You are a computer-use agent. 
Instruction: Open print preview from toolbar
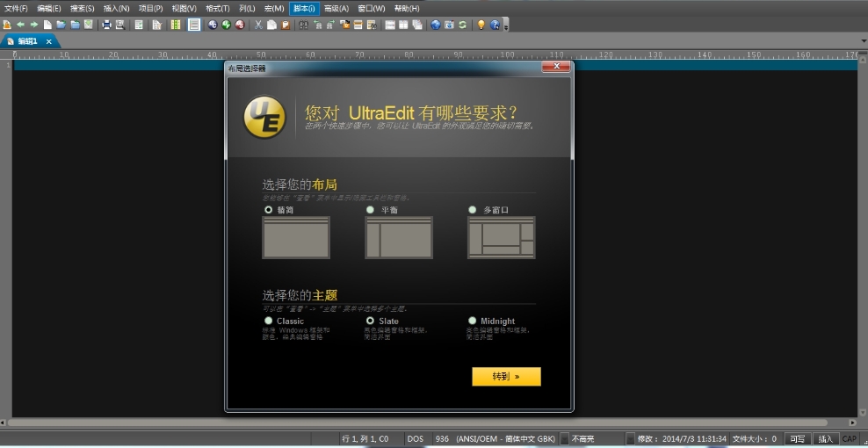pos(120,25)
